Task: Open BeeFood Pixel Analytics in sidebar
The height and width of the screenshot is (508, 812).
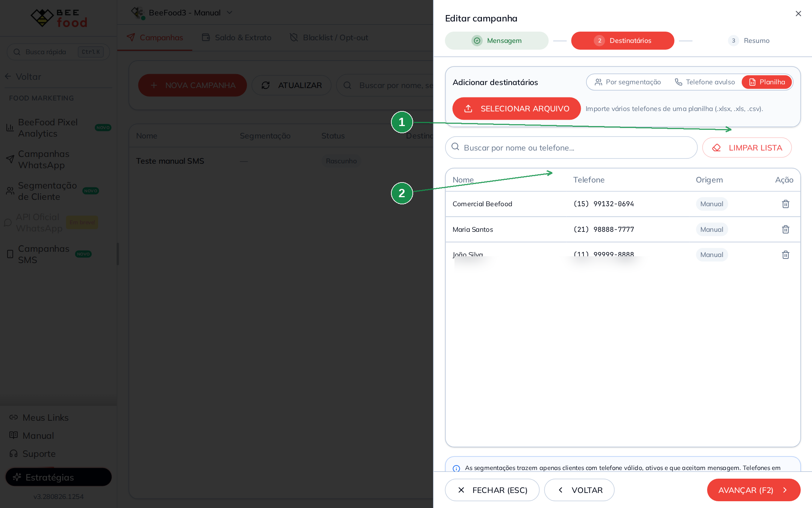Action: coord(58,128)
